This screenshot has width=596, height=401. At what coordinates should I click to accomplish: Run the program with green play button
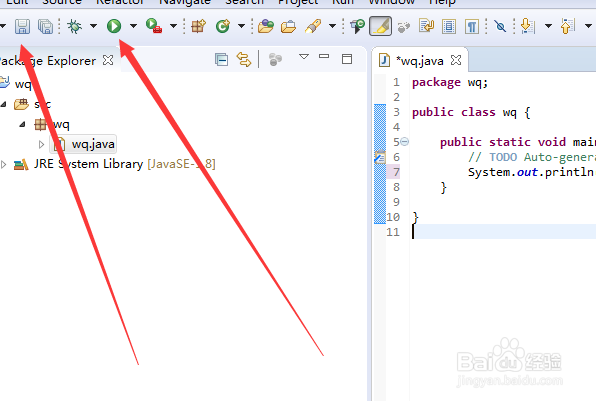114,26
